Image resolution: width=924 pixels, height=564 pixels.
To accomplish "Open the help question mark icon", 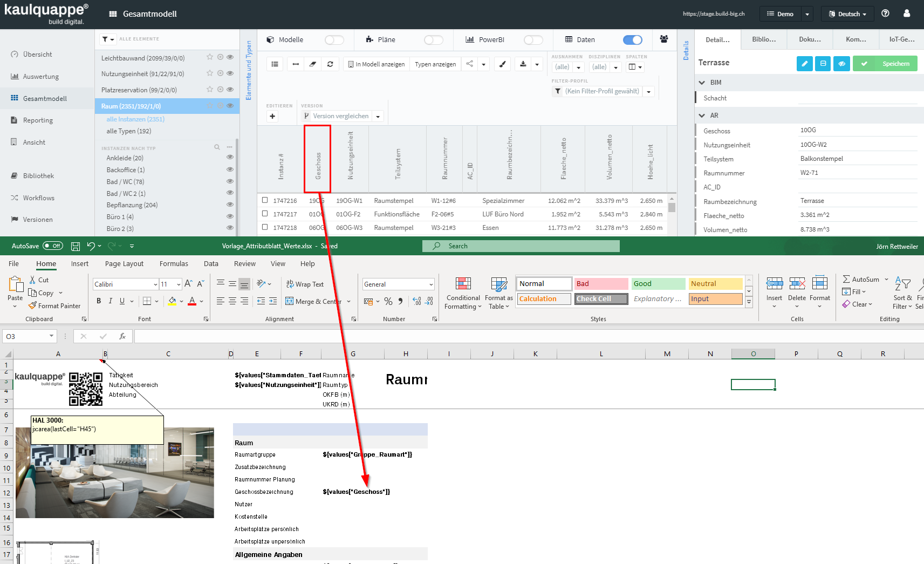I will [885, 13].
